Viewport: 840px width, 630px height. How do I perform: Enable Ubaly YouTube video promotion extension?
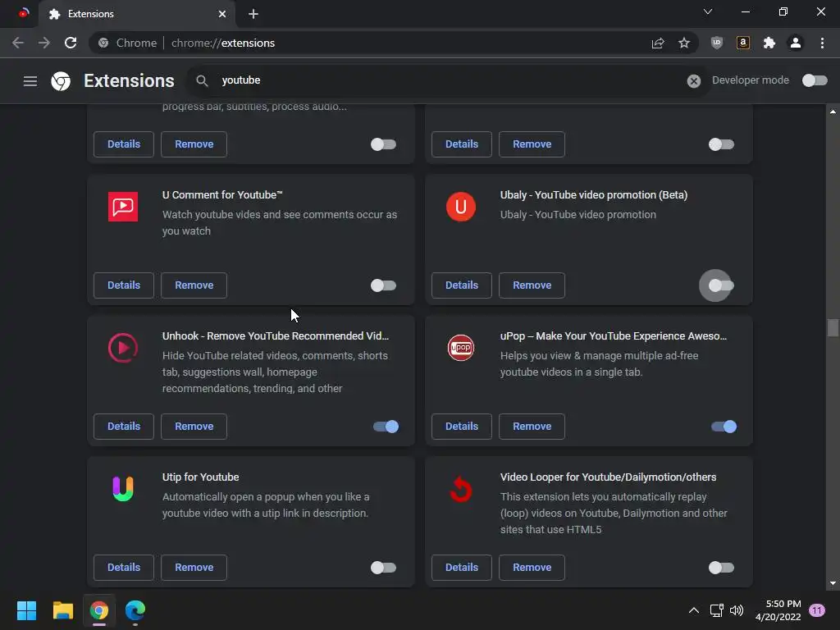point(721,285)
